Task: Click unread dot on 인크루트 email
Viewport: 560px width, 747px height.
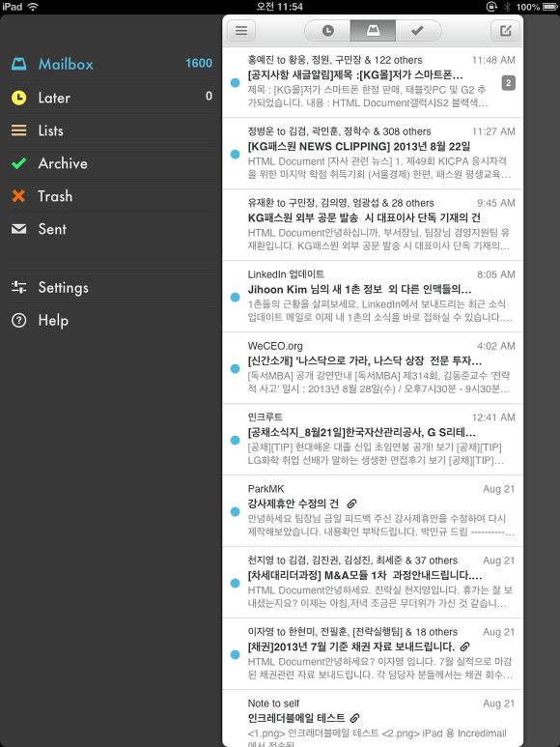Action: (x=235, y=441)
